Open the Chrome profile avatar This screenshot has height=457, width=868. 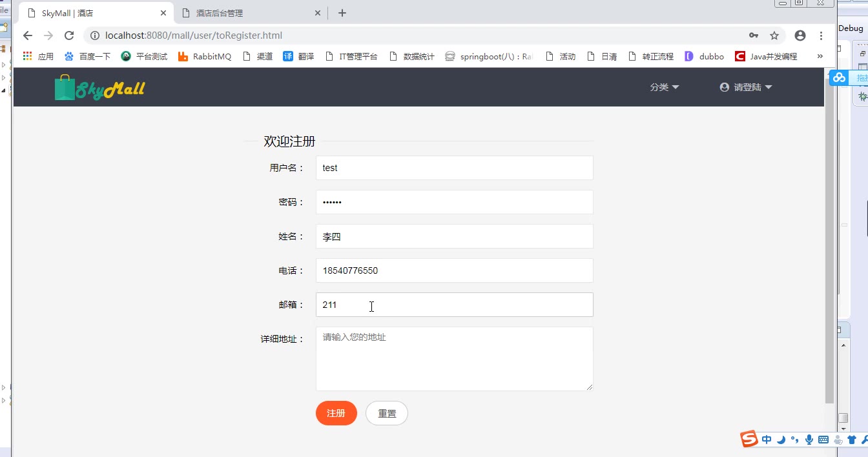[800, 36]
